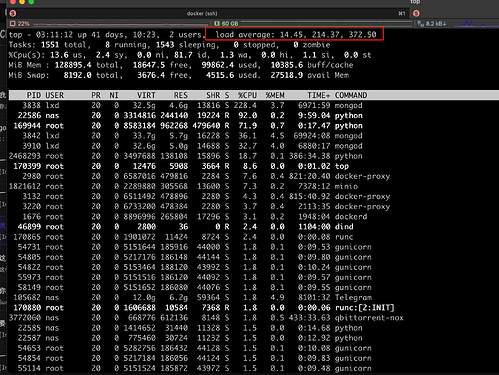This screenshot has height=375, width=499.
Task: Click PID 22587 in the python row
Action: pos(29,338)
